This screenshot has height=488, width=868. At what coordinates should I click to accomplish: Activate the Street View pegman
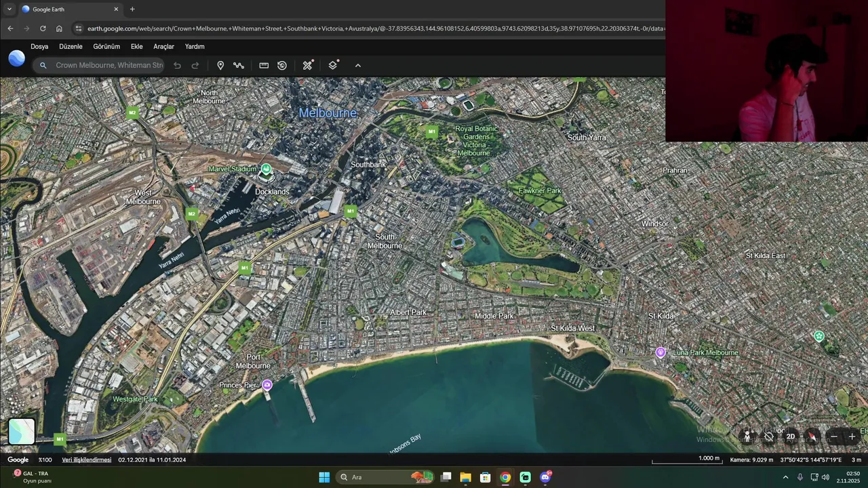(x=747, y=436)
